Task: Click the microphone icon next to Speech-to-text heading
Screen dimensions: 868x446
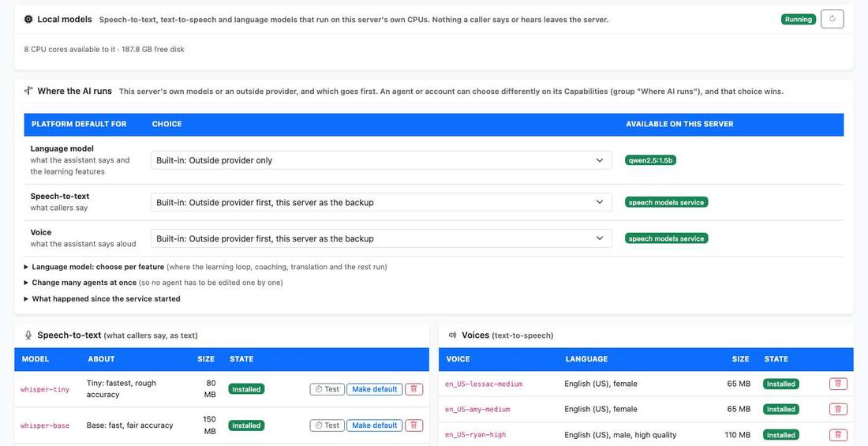Action: click(28, 335)
